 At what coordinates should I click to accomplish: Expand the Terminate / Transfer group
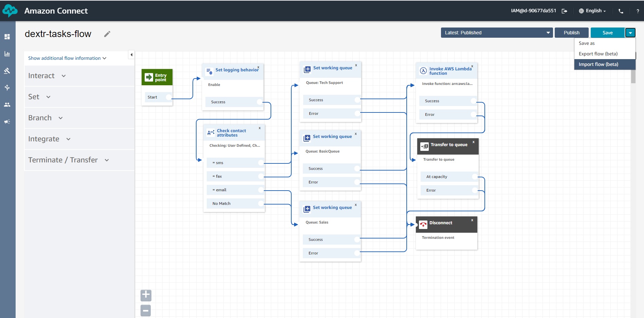pyautogui.click(x=79, y=160)
